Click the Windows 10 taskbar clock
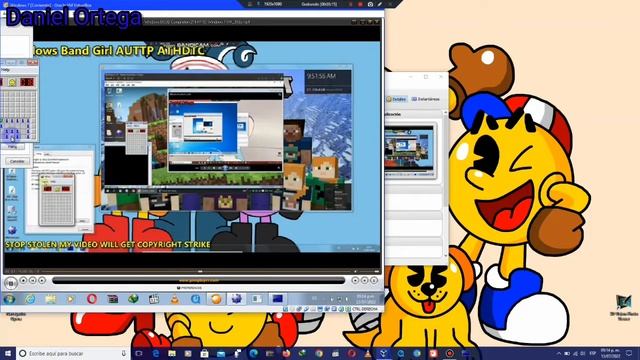 [x=611, y=353]
